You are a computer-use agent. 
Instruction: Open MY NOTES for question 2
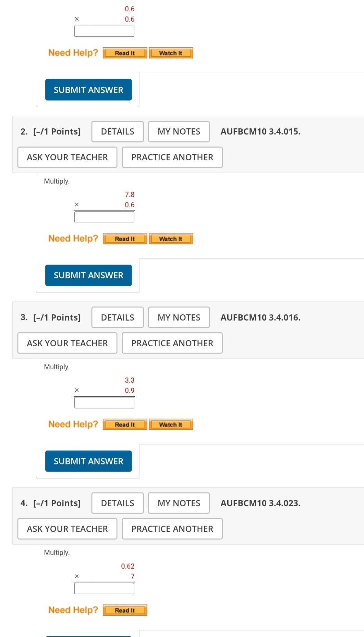179,132
